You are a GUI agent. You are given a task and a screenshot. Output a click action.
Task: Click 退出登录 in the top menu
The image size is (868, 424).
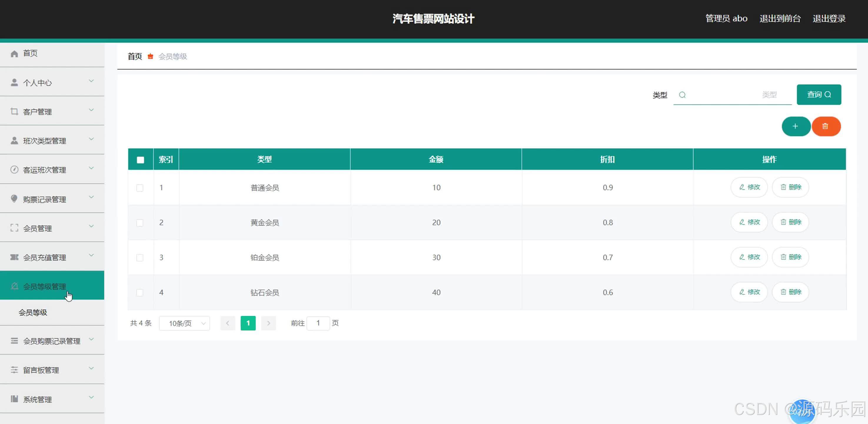pos(829,19)
